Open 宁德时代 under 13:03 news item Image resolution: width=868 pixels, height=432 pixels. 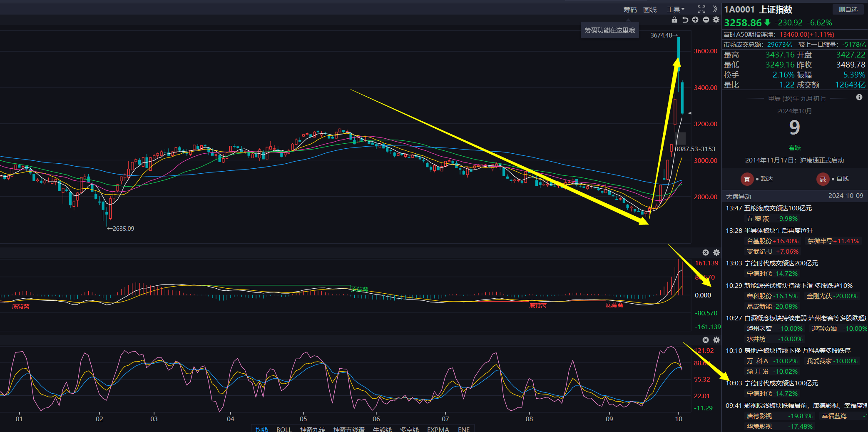click(772, 274)
